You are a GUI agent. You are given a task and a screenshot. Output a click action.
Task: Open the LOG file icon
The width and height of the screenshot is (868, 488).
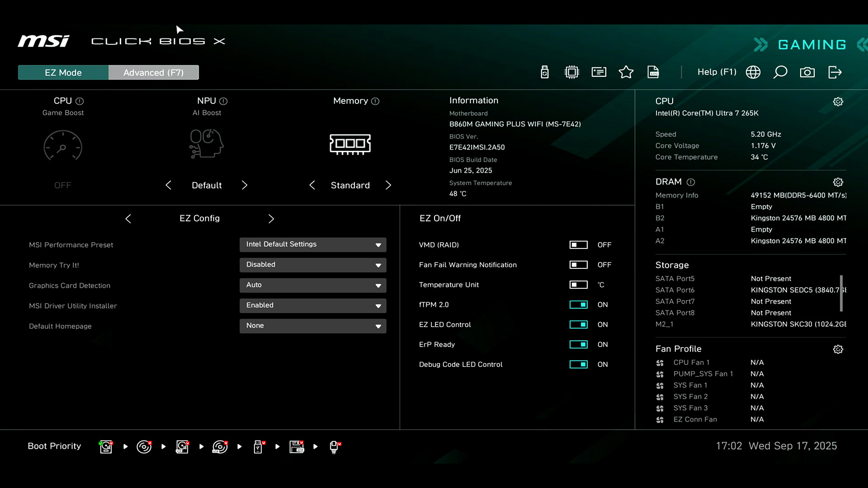point(653,72)
